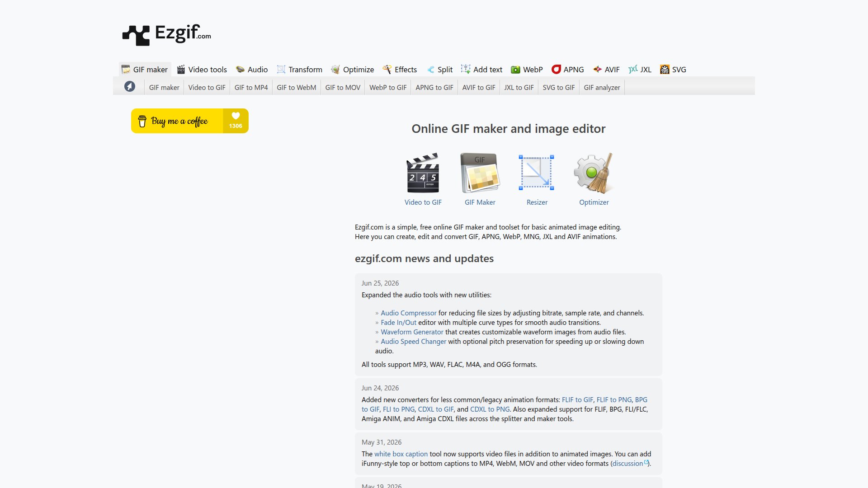Open the white box caption link
The height and width of the screenshot is (488, 868).
tap(401, 454)
